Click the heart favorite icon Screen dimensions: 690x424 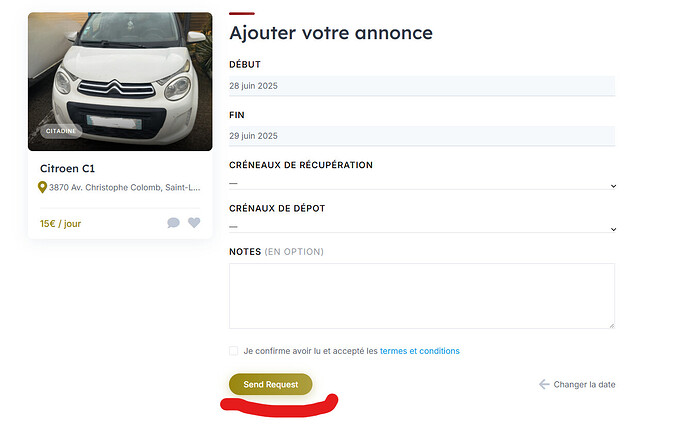pos(194,223)
